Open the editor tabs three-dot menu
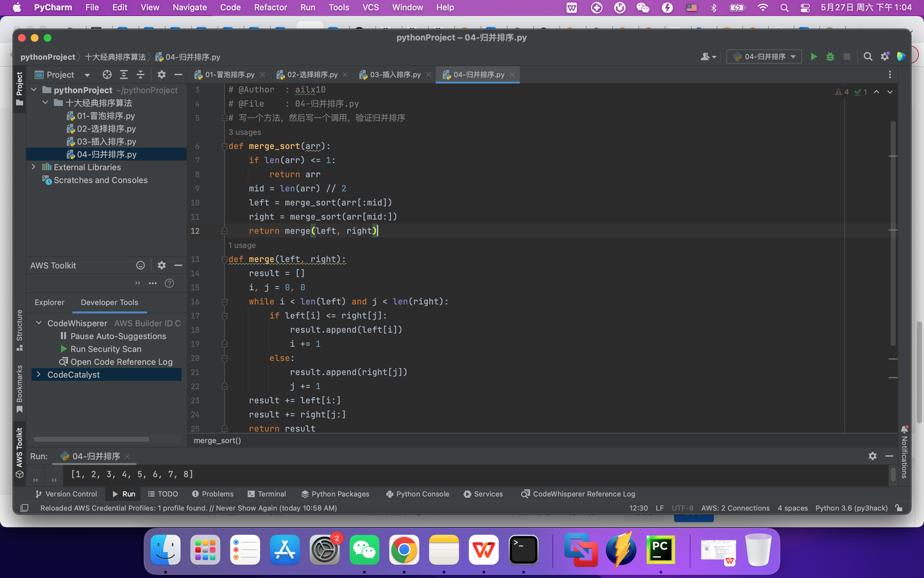The image size is (924, 578). click(x=890, y=74)
